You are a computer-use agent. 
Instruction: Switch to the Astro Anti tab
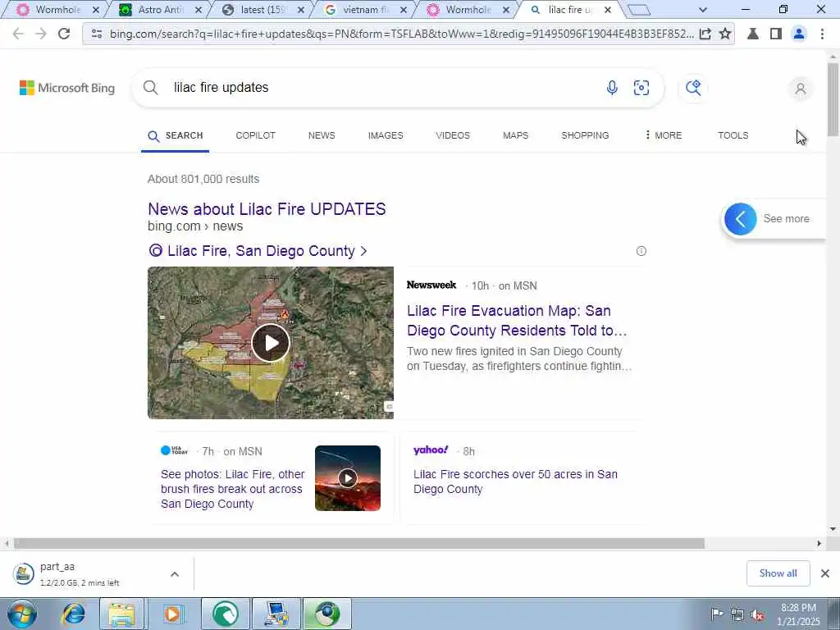159,10
